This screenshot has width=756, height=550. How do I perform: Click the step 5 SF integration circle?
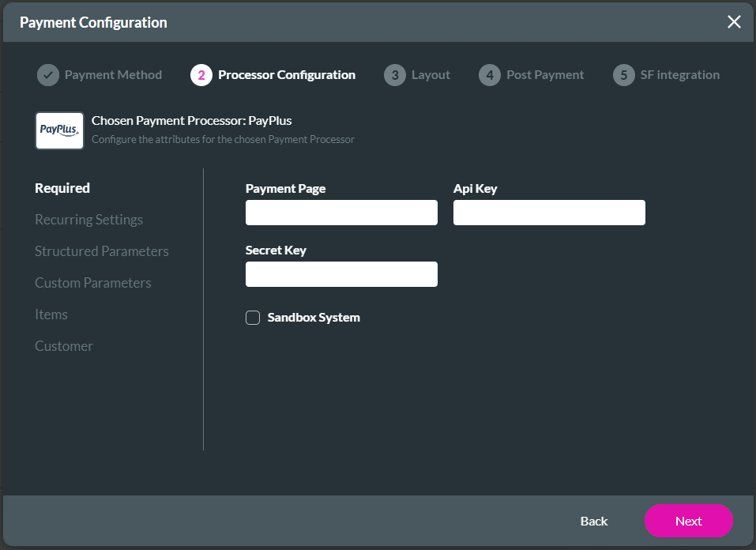click(x=624, y=75)
